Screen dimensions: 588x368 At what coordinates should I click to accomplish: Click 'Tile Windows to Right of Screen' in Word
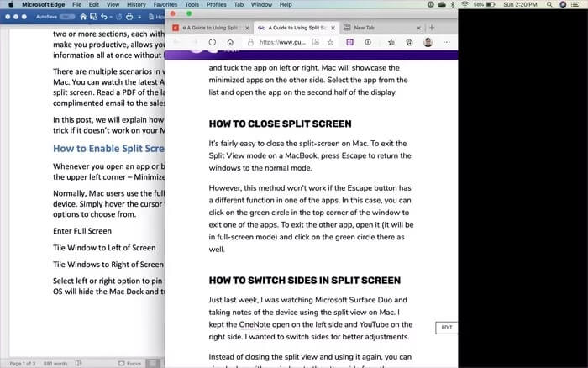tap(108, 265)
